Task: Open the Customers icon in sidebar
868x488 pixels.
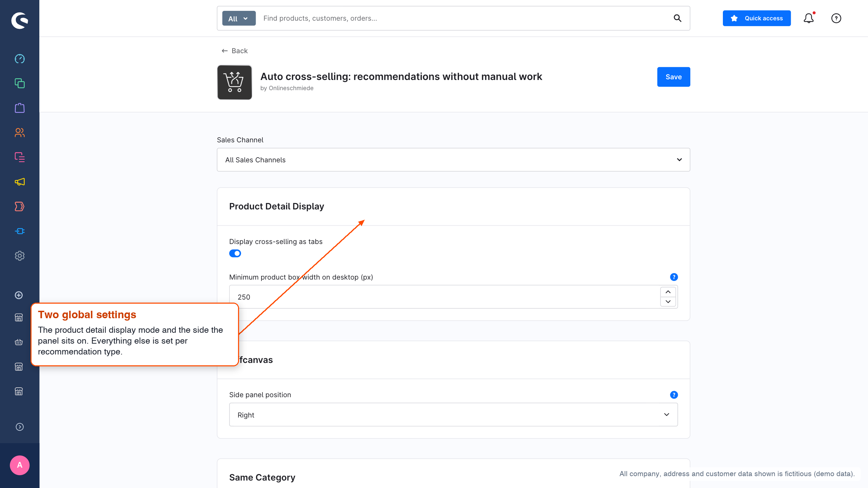Action: click(20, 133)
